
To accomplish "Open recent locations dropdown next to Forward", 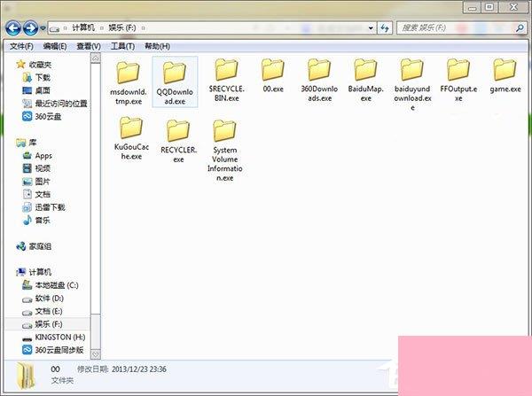I will pyautogui.click(x=43, y=28).
